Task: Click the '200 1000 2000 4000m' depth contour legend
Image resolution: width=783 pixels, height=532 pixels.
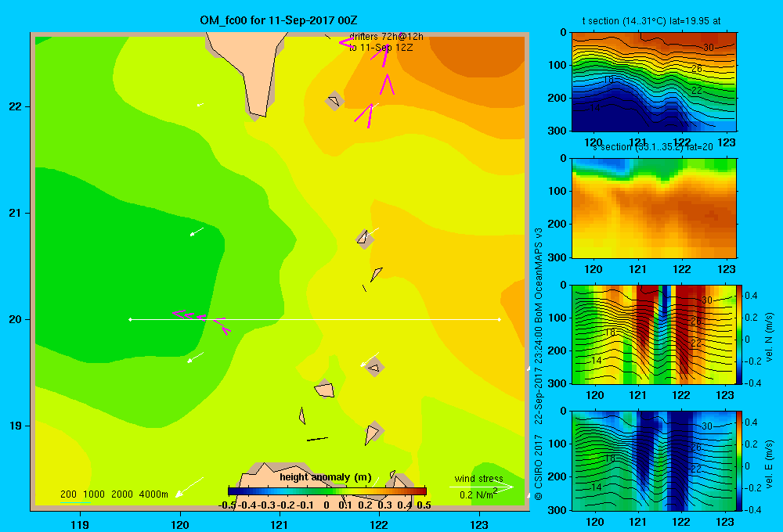Action: tap(114, 494)
